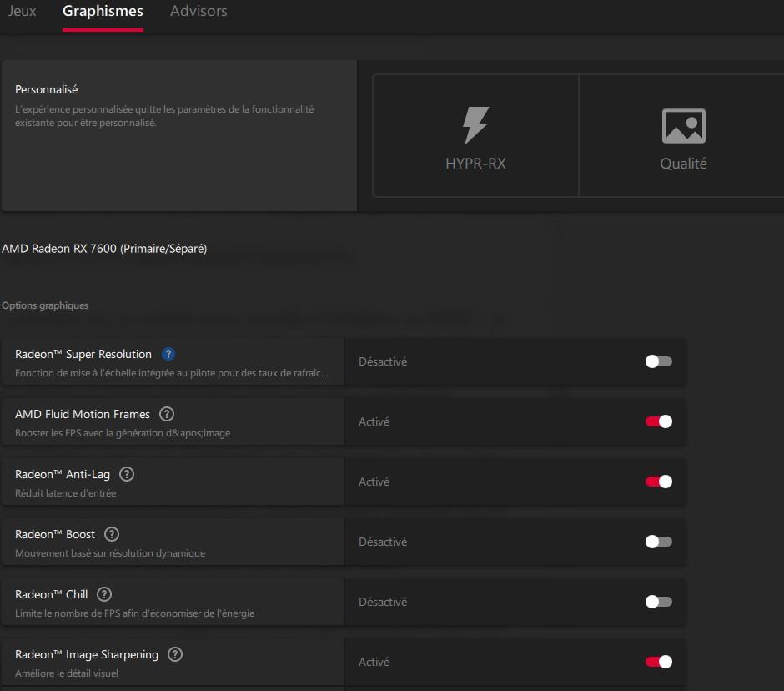Turn off Radeon Anti-Lag toggle
Image resolution: width=784 pixels, height=691 pixels.
click(658, 482)
